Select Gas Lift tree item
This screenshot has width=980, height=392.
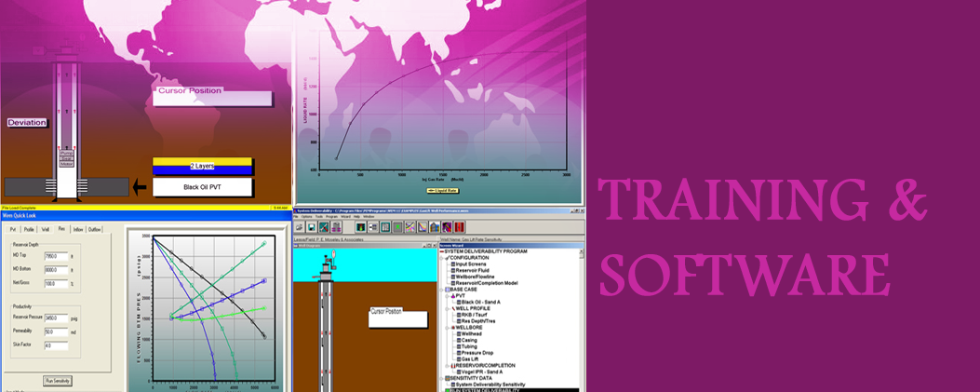(x=470, y=358)
